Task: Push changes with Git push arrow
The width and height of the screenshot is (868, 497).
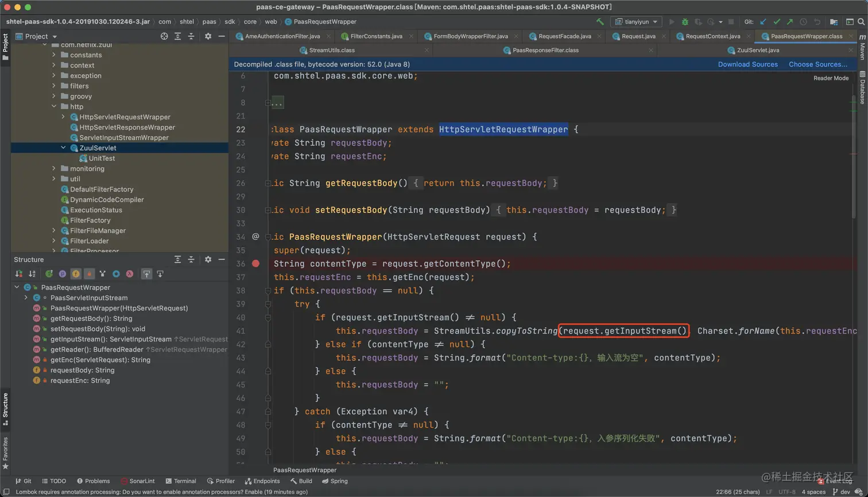Action: tap(790, 22)
